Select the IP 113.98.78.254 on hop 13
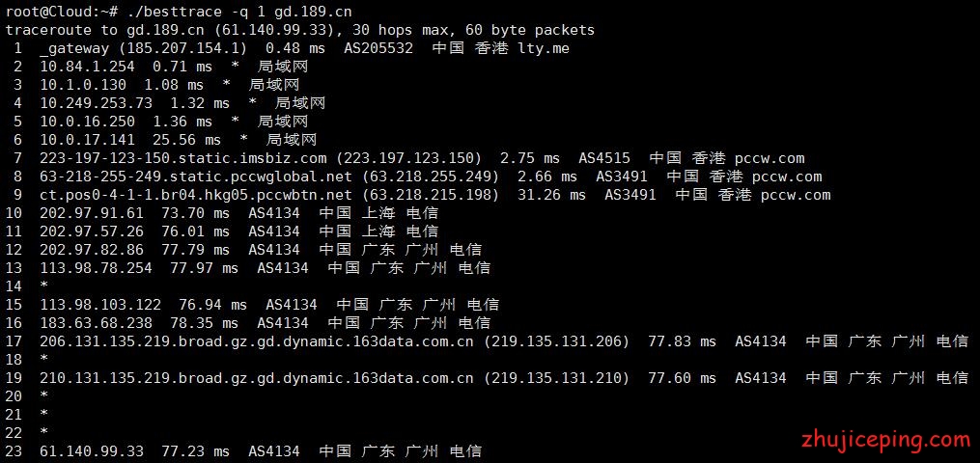Viewport: 980px width, 463px height. point(96,268)
